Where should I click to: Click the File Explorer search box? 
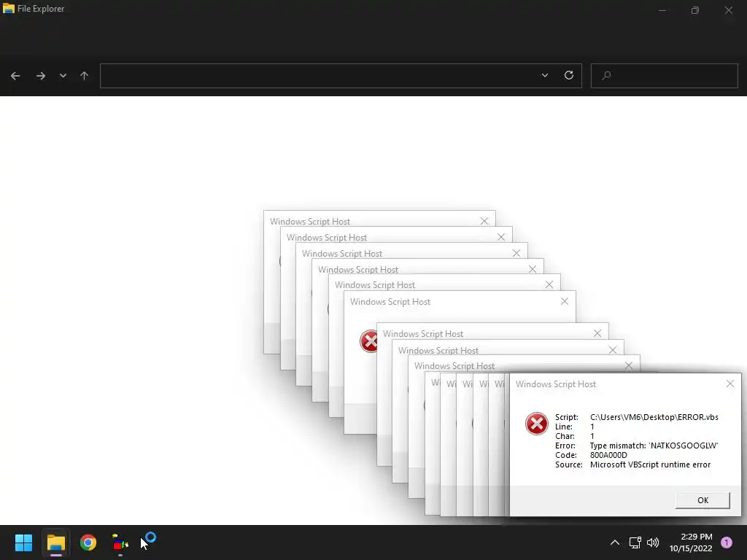[x=664, y=76]
